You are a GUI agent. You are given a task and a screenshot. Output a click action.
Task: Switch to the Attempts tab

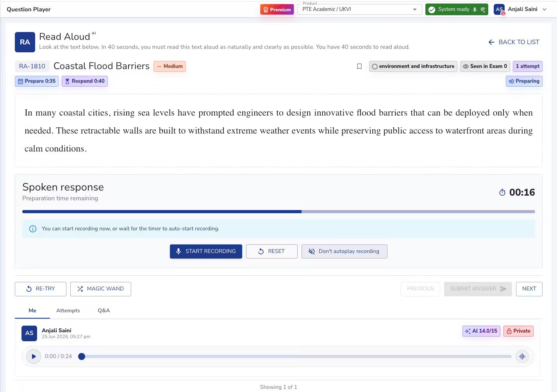(x=68, y=311)
